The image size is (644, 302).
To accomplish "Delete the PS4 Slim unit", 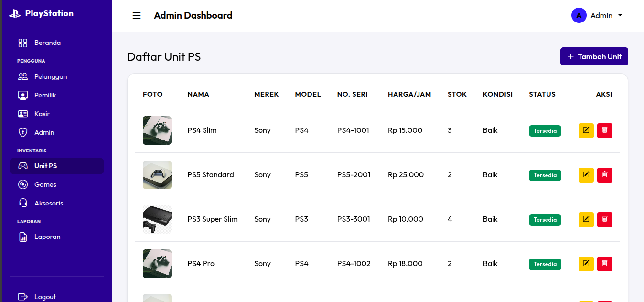I will click(605, 130).
